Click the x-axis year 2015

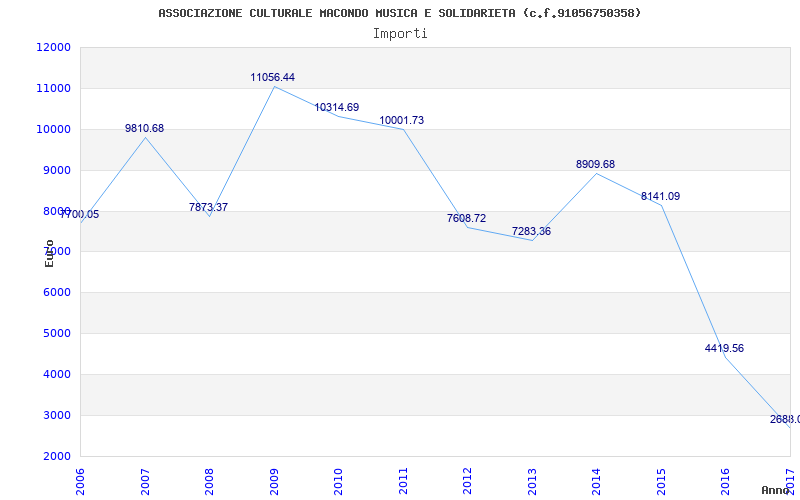(662, 481)
